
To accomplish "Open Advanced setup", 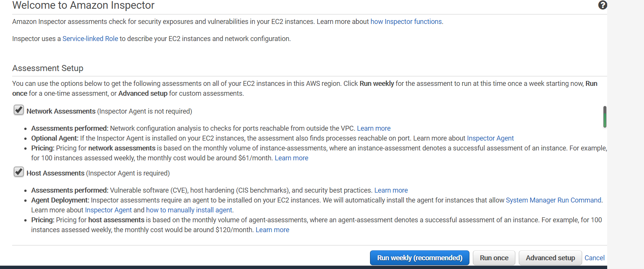I will [x=550, y=258].
